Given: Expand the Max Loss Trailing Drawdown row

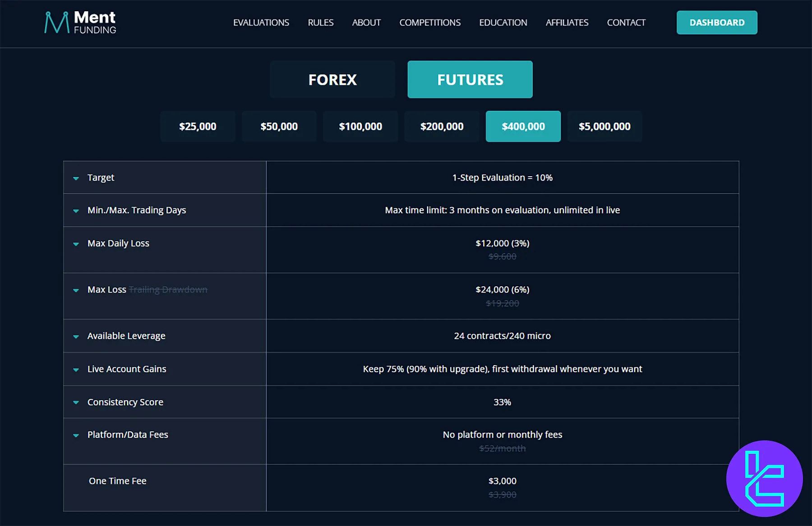Looking at the screenshot, I should click(x=76, y=290).
